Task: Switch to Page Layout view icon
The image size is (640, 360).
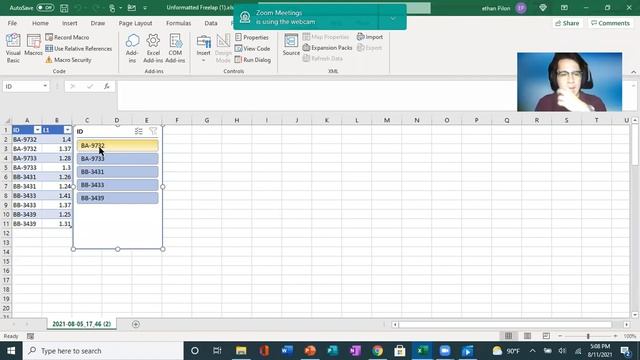Action: [x=527, y=336]
